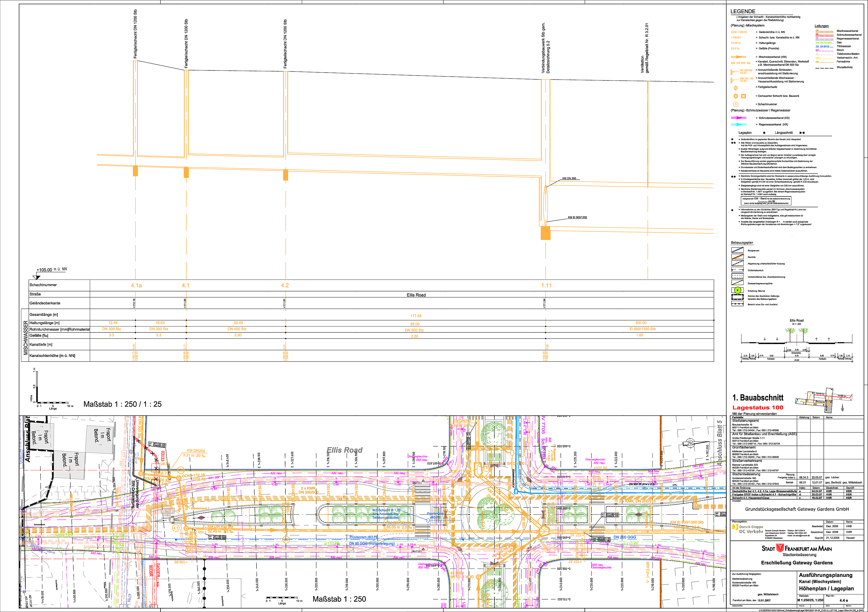Click the orange Mischwasserkanal arrow in the legend
This screenshot has height=612, width=868.
pyautogui.click(x=738, y=57)
